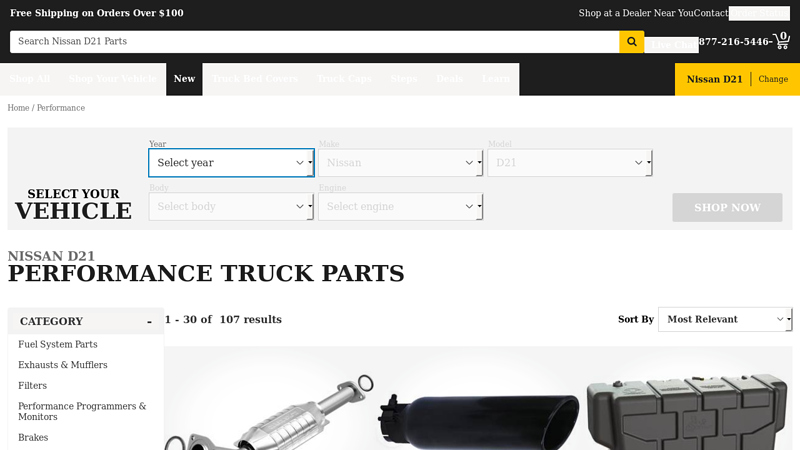Open the Select body dropdown
Screen dimensions: 800x450
(231, 207)
